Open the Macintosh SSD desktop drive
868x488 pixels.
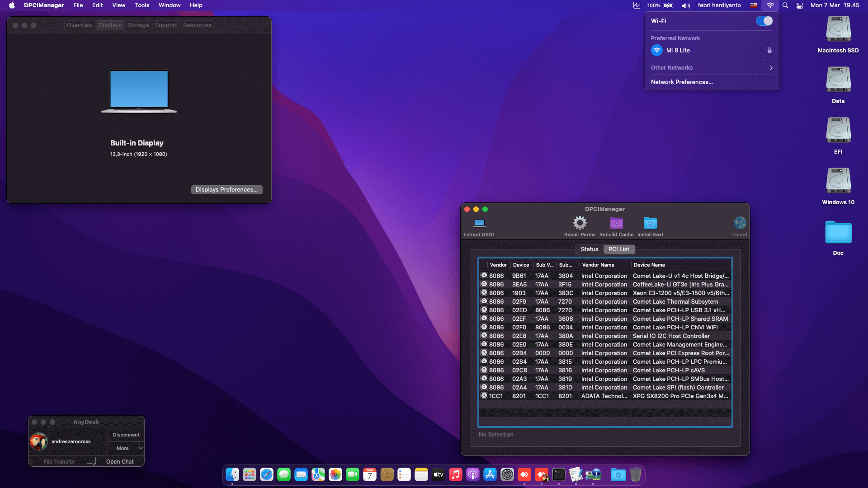pyautogui.click(x=838, y=29)
